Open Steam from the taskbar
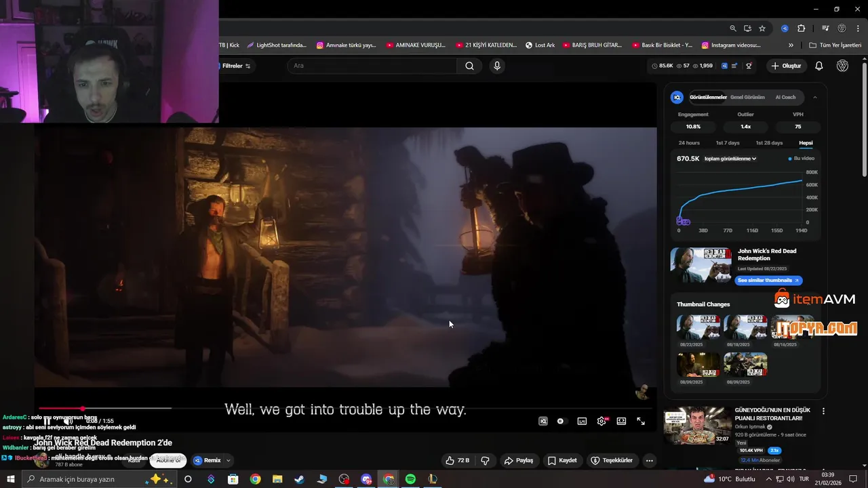Screen dimensions: 868x488 [299, 479]
